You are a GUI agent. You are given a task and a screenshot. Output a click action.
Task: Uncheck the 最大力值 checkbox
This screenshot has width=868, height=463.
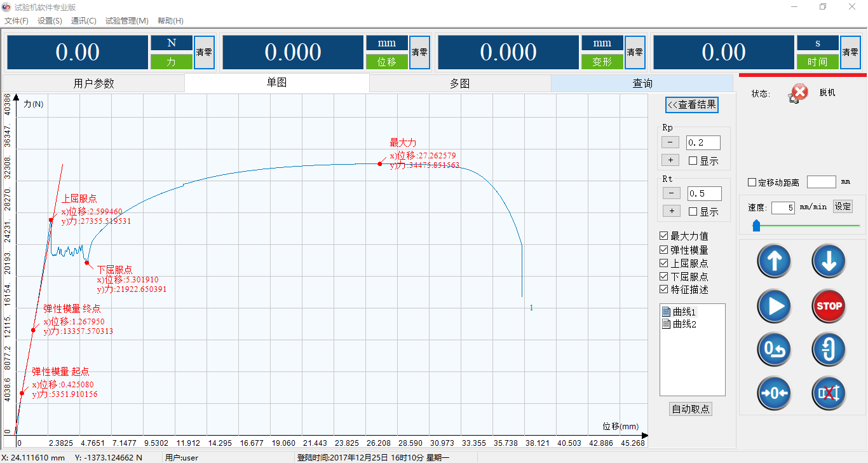coord(664,236)
